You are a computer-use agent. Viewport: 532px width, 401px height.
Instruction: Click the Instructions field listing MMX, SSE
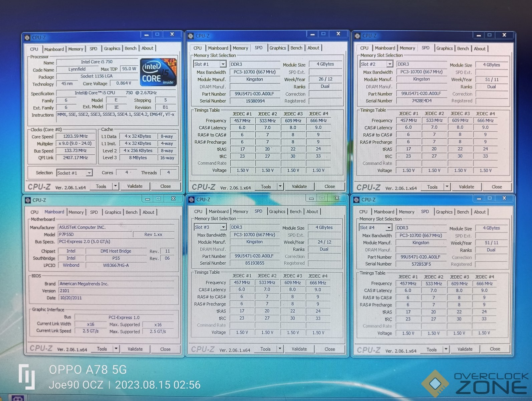tap(117, 118)
